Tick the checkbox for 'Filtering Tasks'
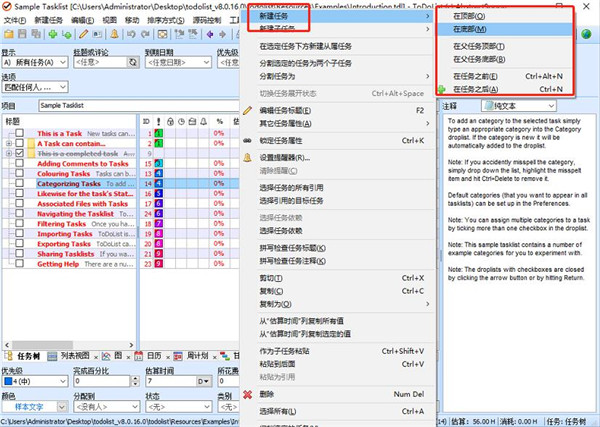 (x=20, y=225)
